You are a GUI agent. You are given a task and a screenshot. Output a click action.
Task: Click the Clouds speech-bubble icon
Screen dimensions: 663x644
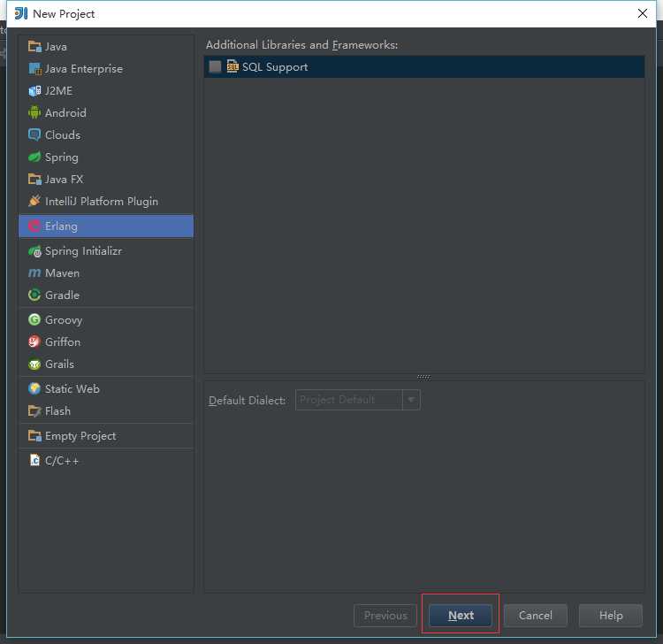pyautogui.click(x=34, y=134)
